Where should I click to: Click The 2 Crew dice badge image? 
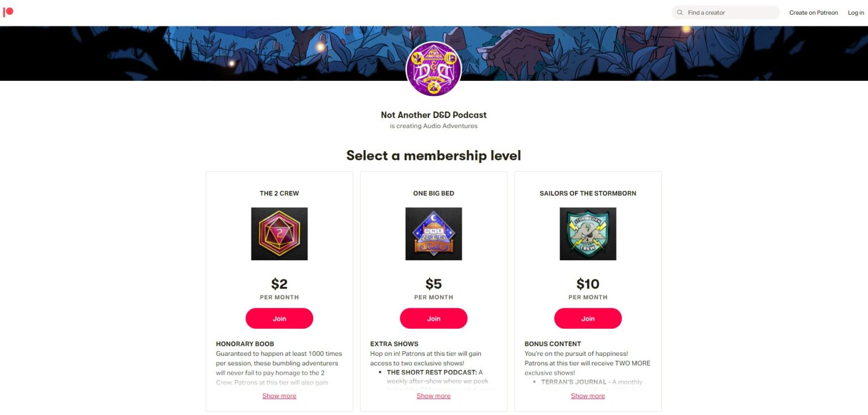coord(279,234)
